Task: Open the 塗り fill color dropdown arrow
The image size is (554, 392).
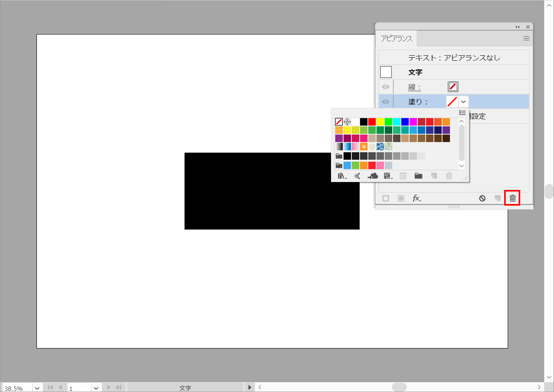Action: [463, 102]
